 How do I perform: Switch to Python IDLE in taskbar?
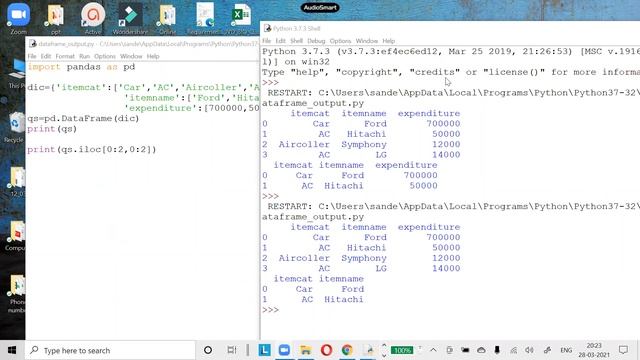click(x=369, y=350)
